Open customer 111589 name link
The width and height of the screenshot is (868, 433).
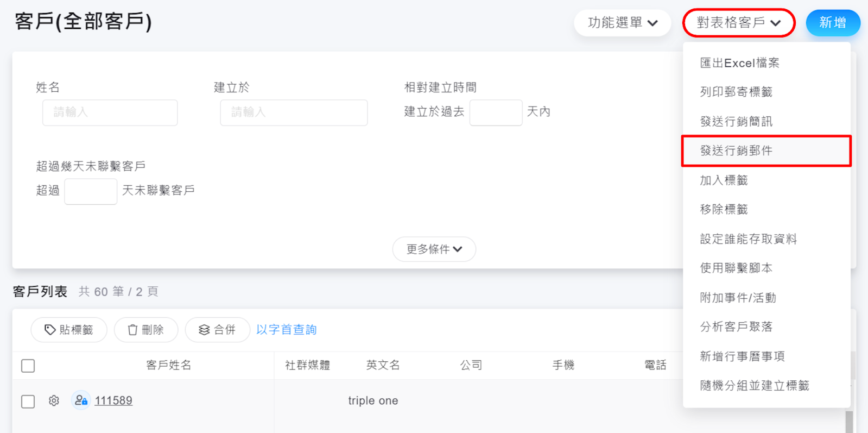coord(113,401)
